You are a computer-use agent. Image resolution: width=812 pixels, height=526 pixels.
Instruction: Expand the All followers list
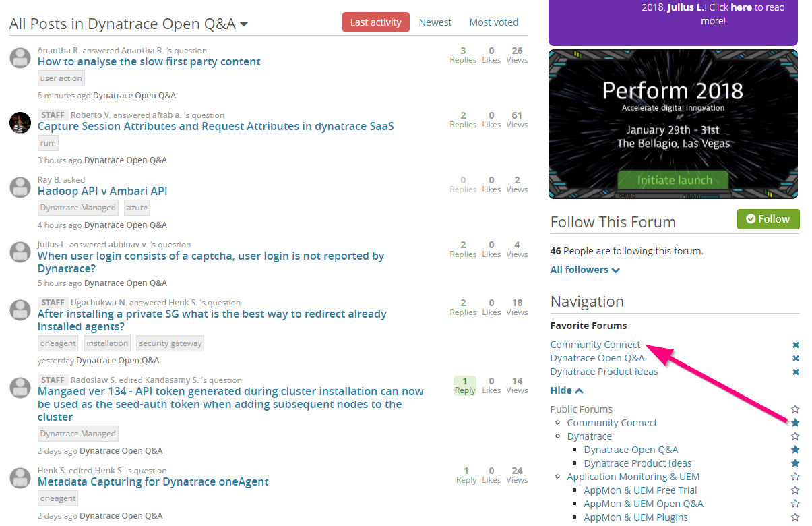[585, 270]
